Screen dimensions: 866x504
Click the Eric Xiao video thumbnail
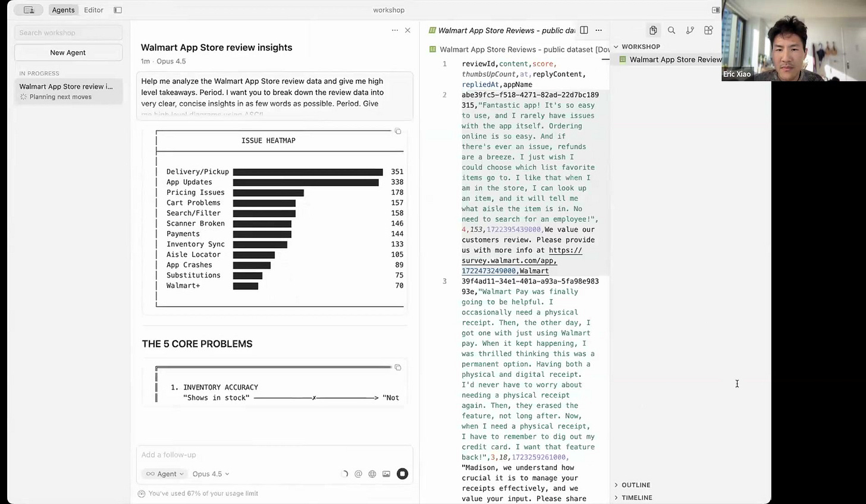coord(793,40)
